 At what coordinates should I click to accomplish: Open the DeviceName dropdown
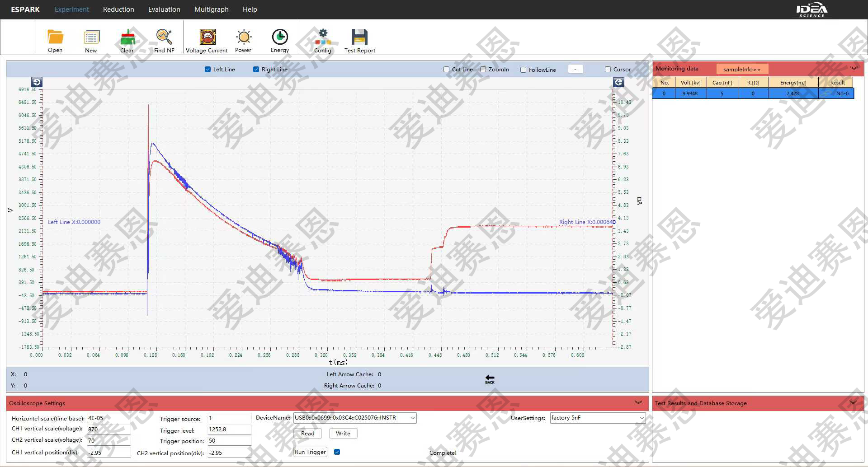pos(412,418)
